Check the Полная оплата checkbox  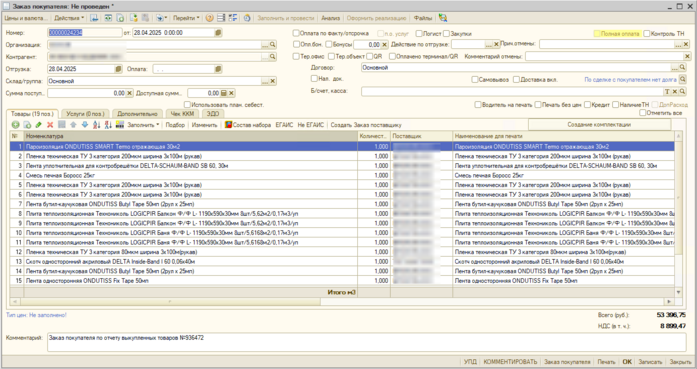point(597,33)
